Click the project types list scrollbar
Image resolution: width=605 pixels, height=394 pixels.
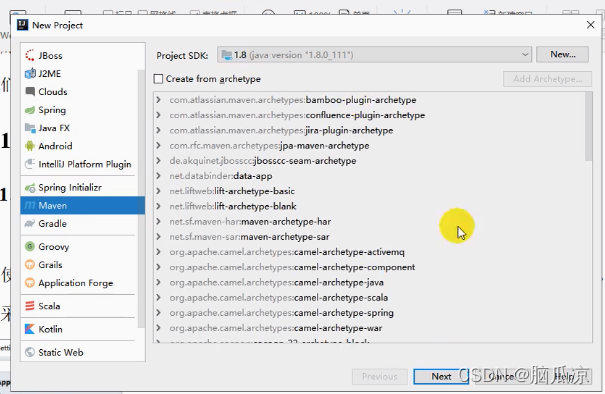click(x=141, y=199)
